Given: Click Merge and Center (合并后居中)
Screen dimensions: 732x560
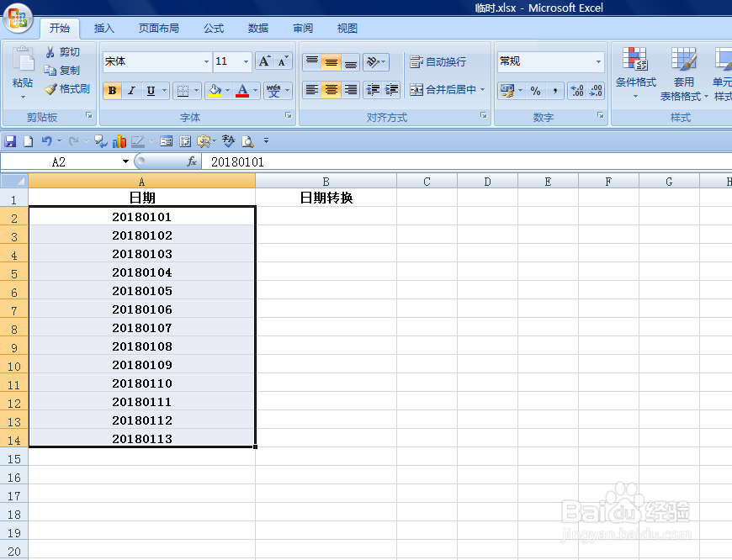Looking at the screenshot, I should coord(443,90).
